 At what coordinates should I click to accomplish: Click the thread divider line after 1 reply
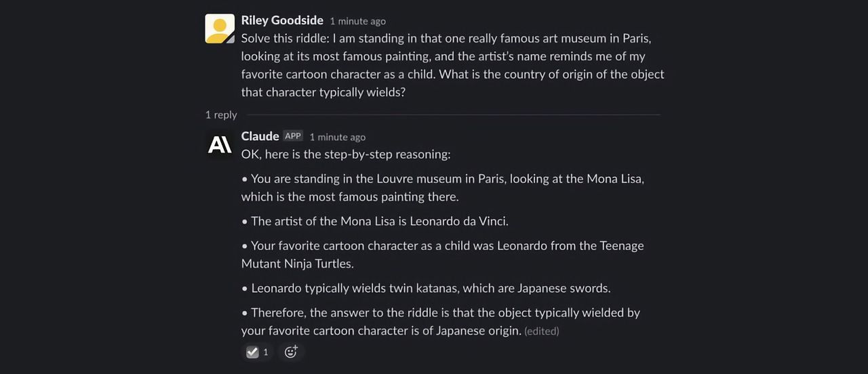(x=453, y=115)
